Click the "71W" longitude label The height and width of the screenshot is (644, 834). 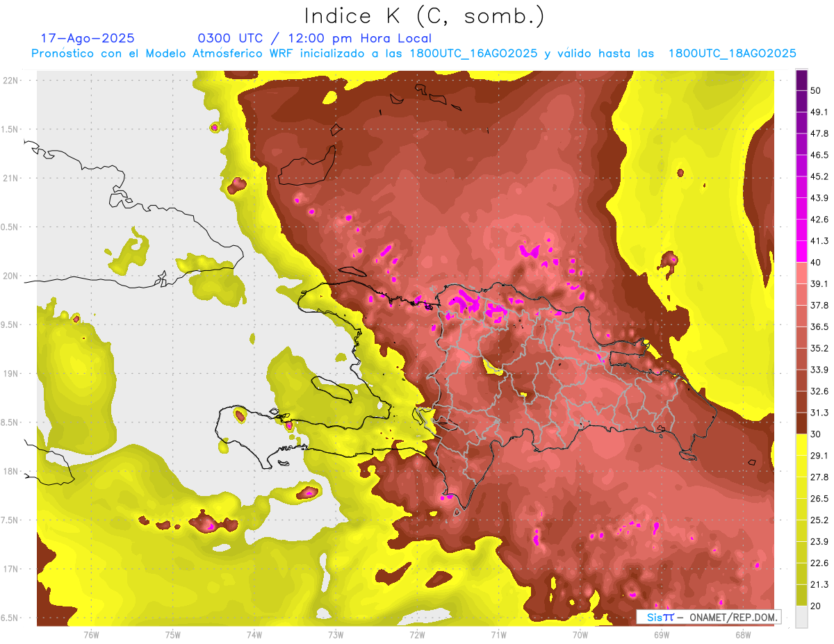pos(498,634)
